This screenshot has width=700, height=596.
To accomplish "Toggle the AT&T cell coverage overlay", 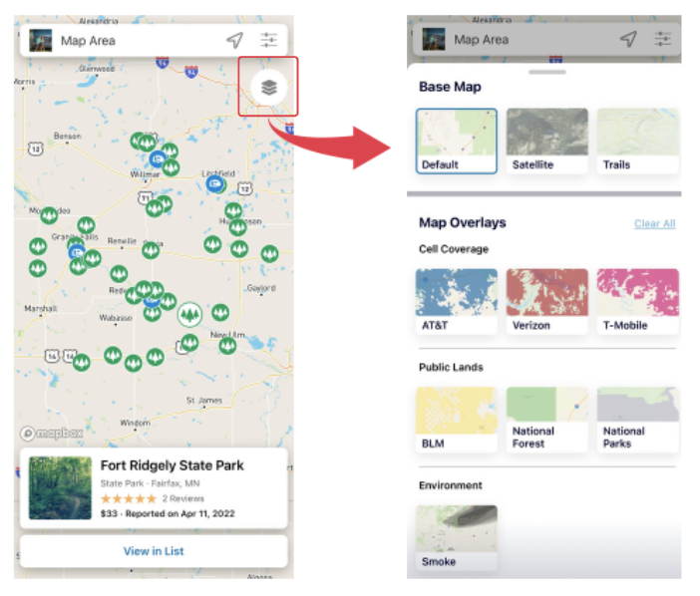I will (457, 302).
